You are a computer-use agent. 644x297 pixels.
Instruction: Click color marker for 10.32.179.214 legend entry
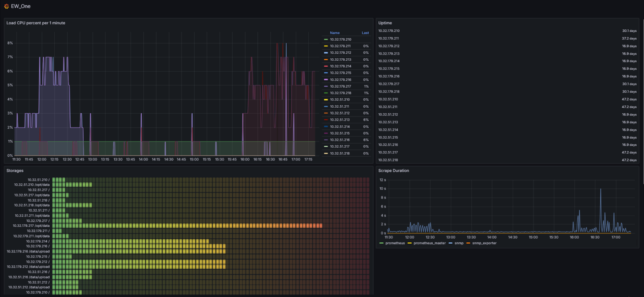click(326, 66)
